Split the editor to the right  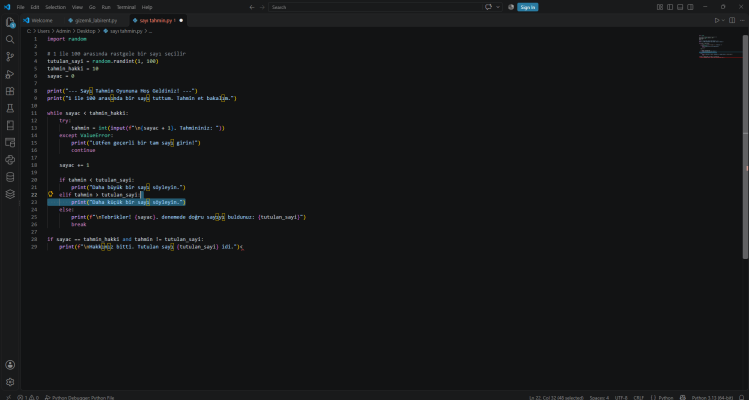732,21
